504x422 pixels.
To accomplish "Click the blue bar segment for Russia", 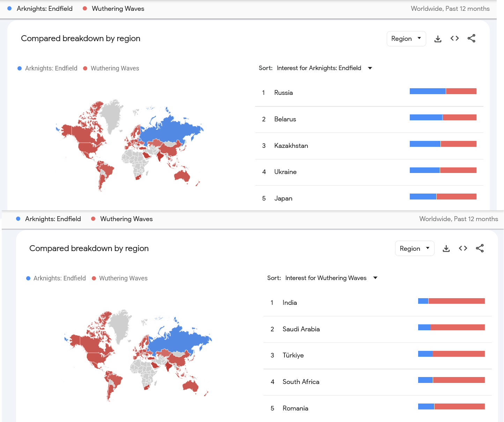I will click(428, 91).
